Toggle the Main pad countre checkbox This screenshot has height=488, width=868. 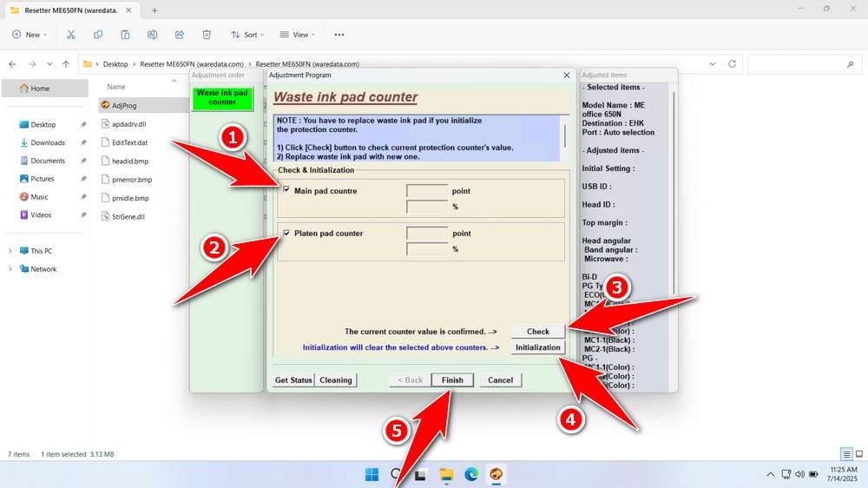286,190
